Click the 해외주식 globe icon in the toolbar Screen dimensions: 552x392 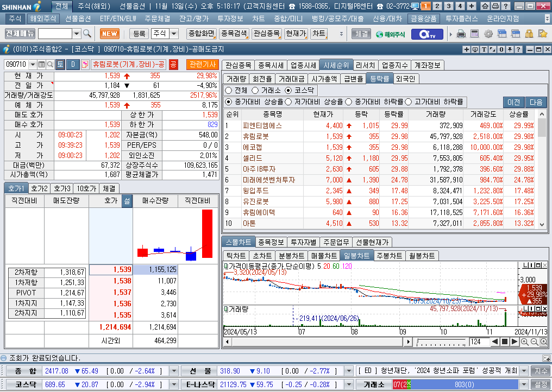(x=391, y=34)
